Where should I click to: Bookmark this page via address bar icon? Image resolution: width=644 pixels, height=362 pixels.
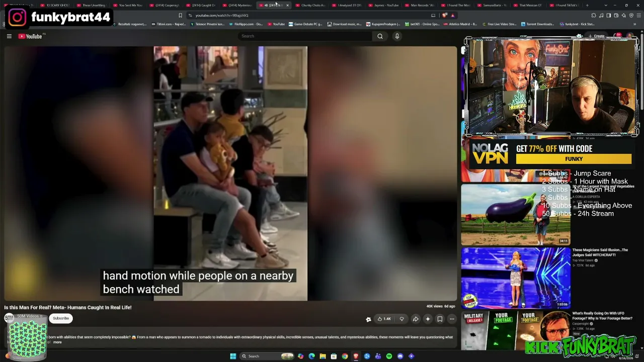tap(181, 15)
